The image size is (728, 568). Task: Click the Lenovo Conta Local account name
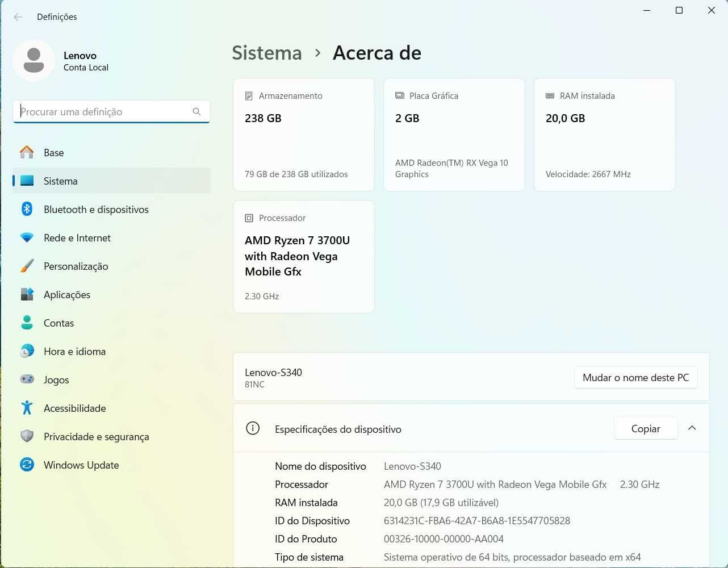(x=86, y=61)
